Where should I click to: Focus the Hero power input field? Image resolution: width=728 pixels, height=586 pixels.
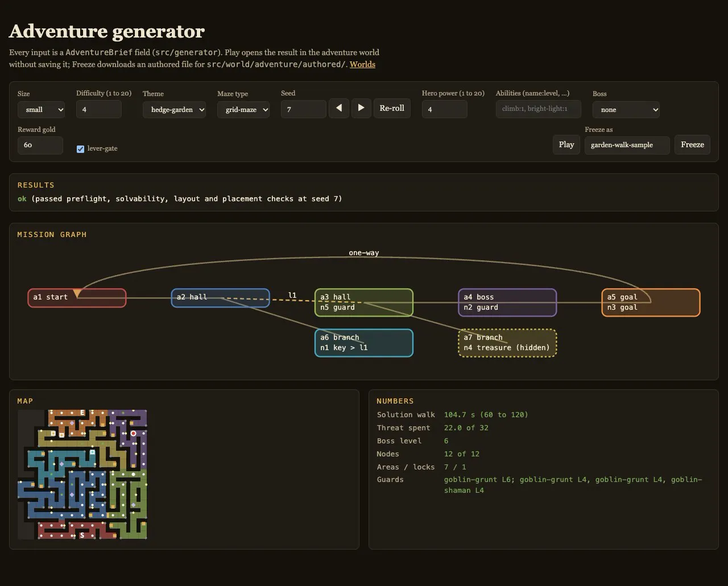(x=445, y=109)
